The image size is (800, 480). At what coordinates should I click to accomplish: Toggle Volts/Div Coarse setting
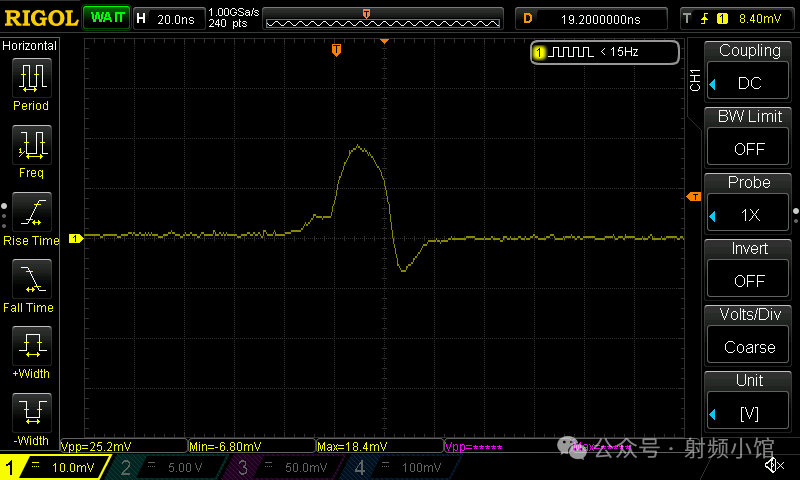(749, 347)
